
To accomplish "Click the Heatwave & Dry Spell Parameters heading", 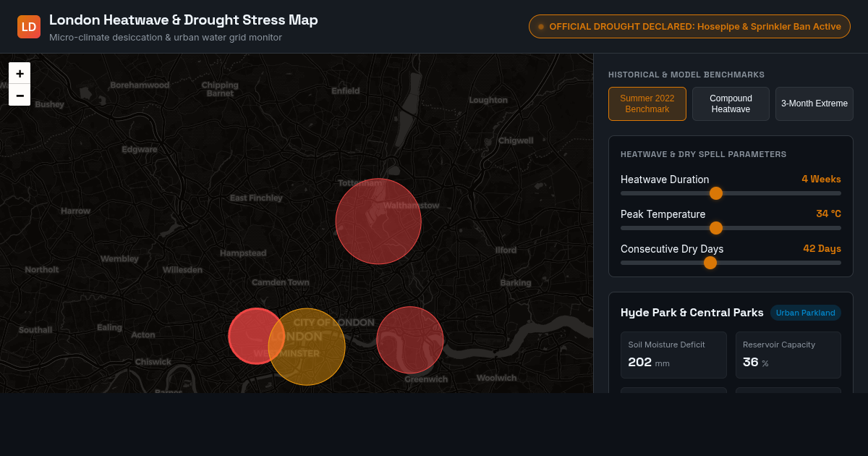I will pyautogui.click(x=703, y=154).
